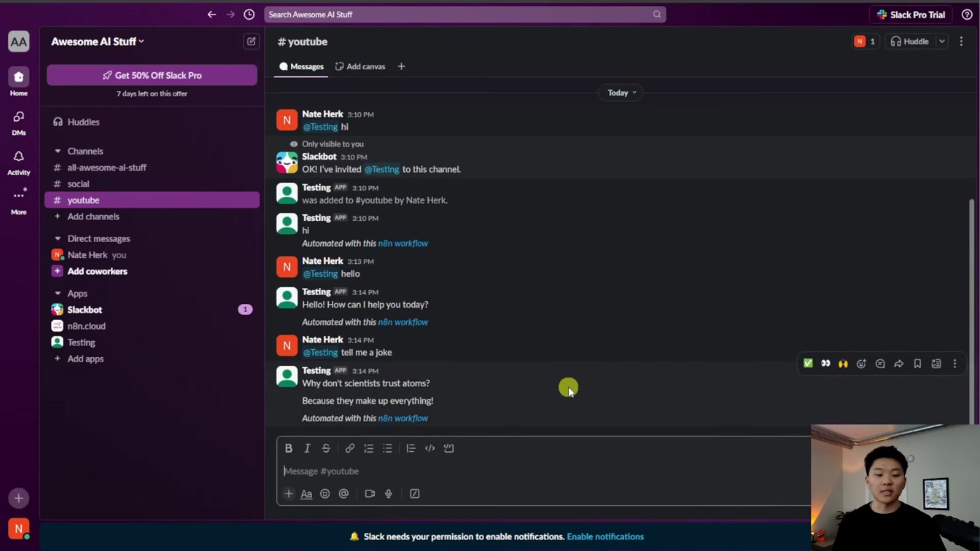View channel members via the avatar count
The width and height of the screenshot is (980, 551).
point(865,42)
